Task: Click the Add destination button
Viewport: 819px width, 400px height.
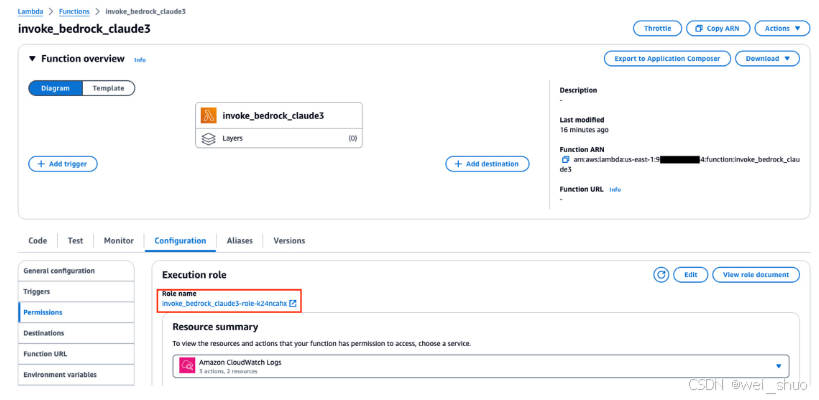Action: [487, 164]
